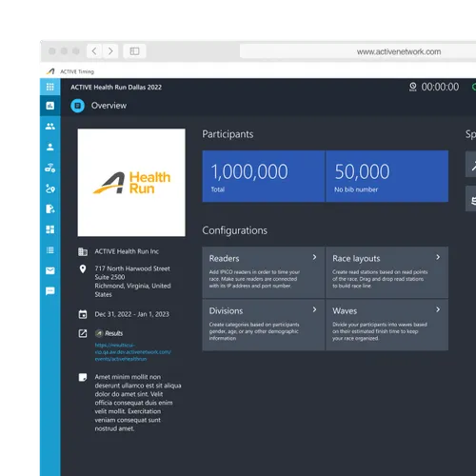Open the Race layouts card title
476x476 pixels.
356,259
